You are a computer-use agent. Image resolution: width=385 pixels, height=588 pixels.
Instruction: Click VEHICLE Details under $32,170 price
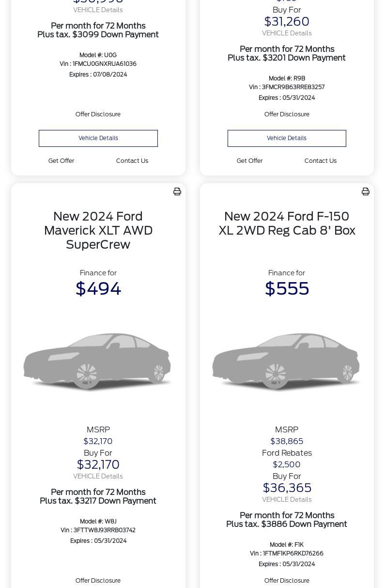98,477
